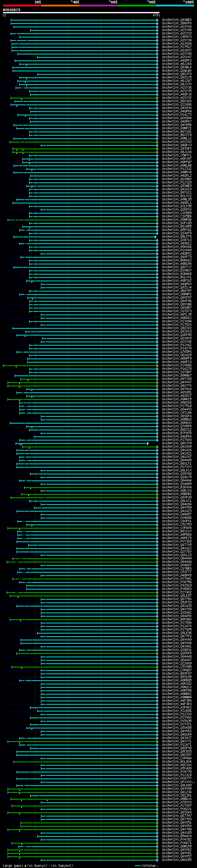Image resolution: width=197 pixels, height=868 pixels.
Task: Select the UniRef100_Q41449 label
Action: click(177, 447)
